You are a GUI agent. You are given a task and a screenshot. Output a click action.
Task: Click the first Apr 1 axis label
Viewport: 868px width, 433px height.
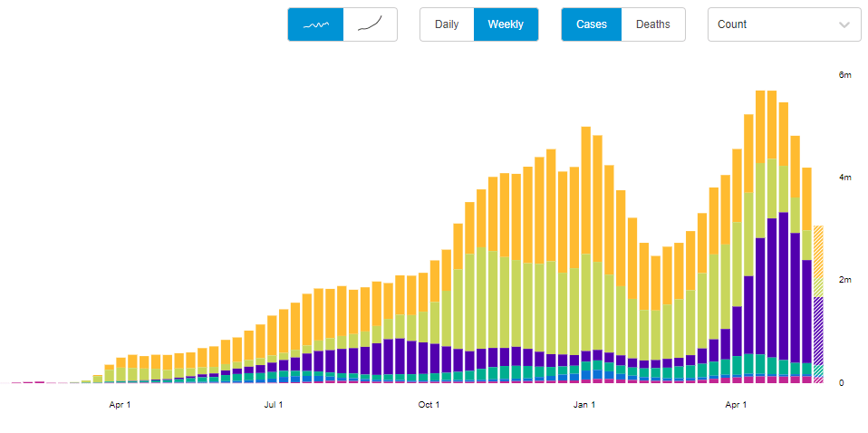click(x=120, y=405)
